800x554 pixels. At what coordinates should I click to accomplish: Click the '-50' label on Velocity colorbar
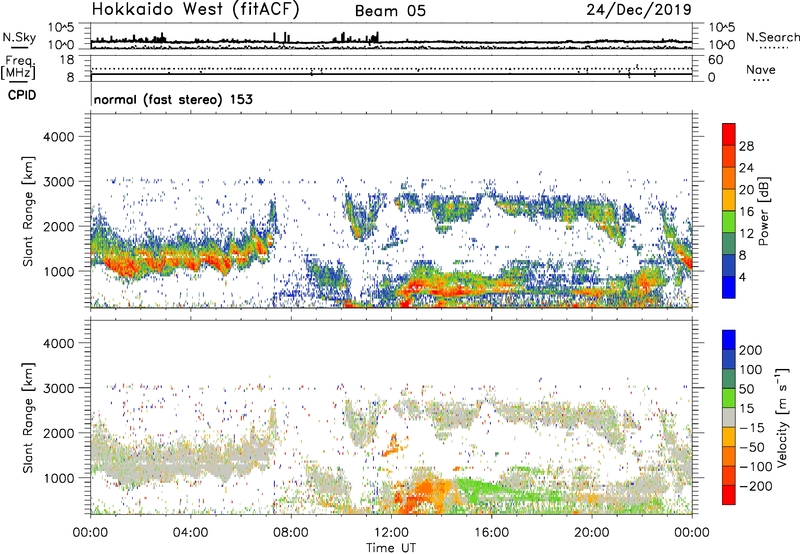tap(752, 447)
